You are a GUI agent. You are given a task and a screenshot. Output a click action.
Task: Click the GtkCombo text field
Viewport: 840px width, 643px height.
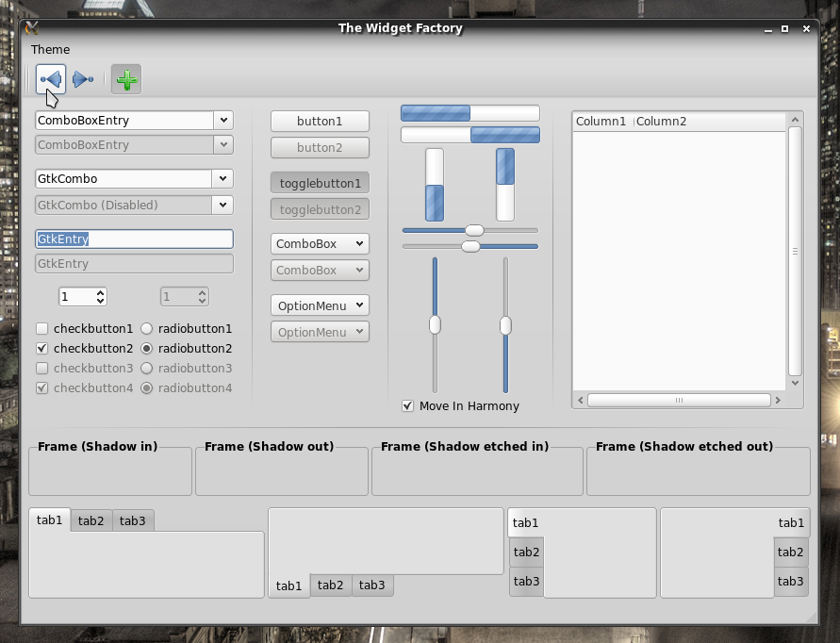[x=124, y=178]
